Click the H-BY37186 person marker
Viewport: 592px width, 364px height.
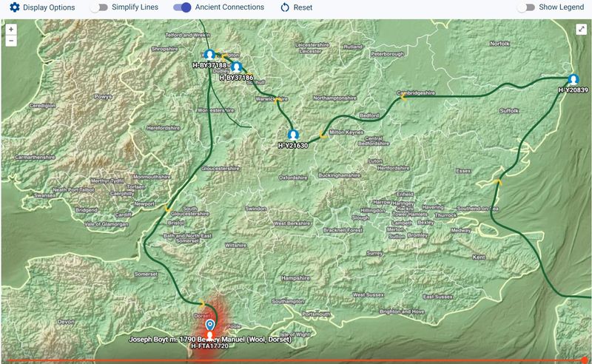pyautogui.click(x=236, y=67)
